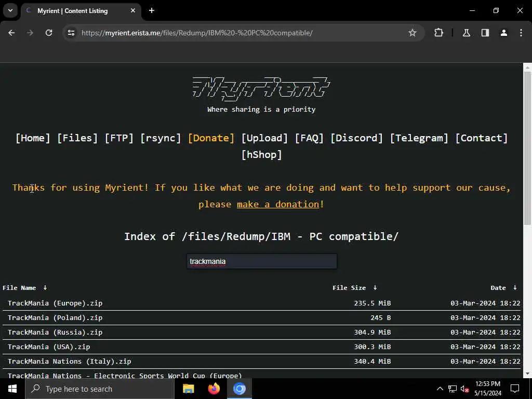Screen dimensions: 532x399
Task: Download TrackMania (Russia).zip
Action: click(55, 332)
